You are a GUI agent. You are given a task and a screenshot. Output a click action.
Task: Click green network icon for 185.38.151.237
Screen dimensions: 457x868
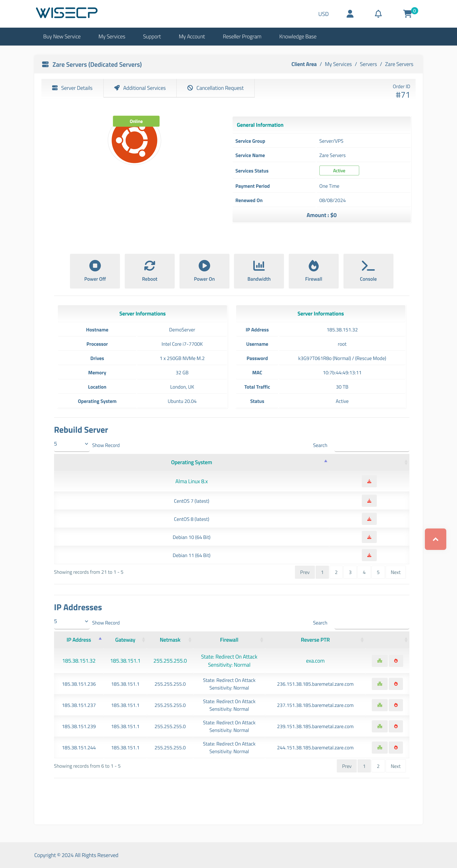pyautogui.click(x=380, y=705)
